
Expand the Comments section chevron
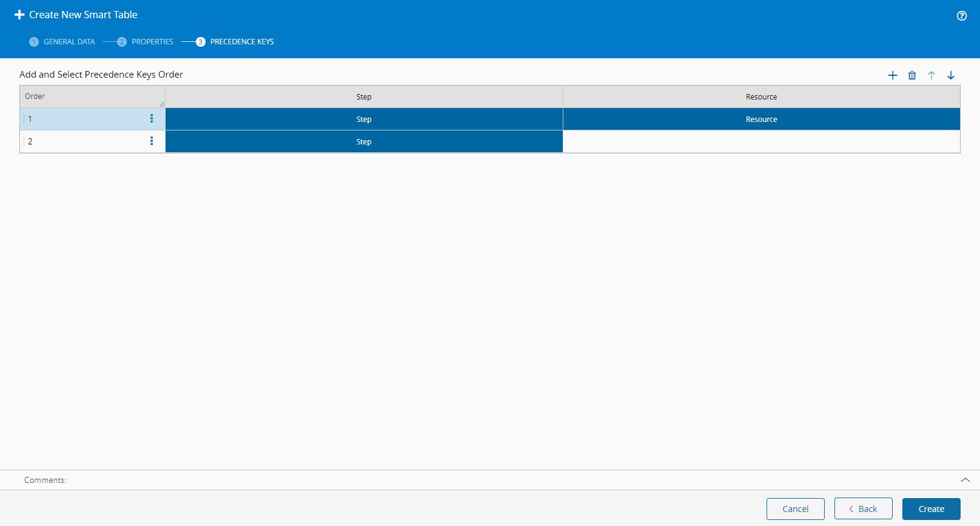(965, 480)
